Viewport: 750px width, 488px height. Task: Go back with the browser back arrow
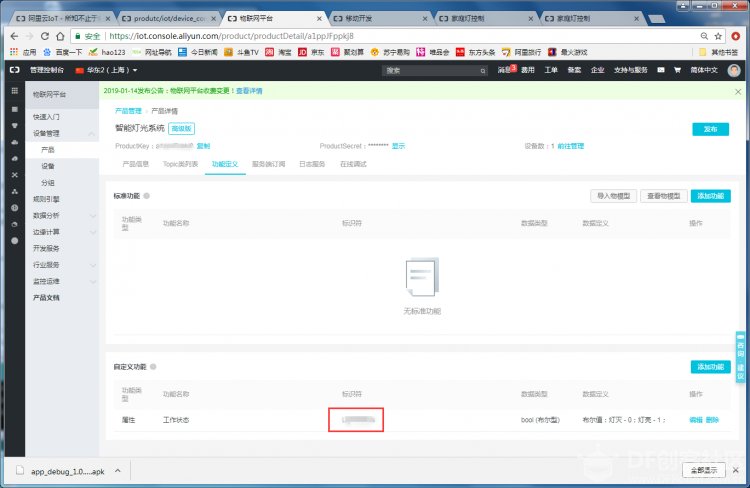pyautogui.click(x=14, y=36)
